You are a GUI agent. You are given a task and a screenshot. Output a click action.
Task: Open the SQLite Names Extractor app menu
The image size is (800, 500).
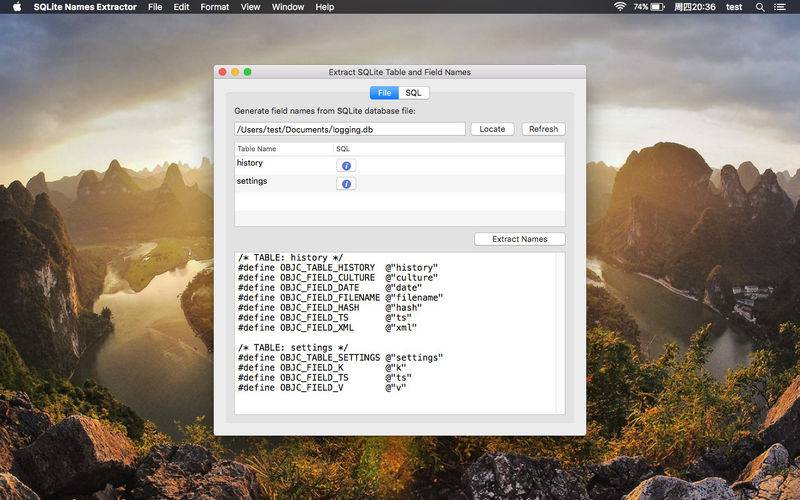tap(85, 7)
